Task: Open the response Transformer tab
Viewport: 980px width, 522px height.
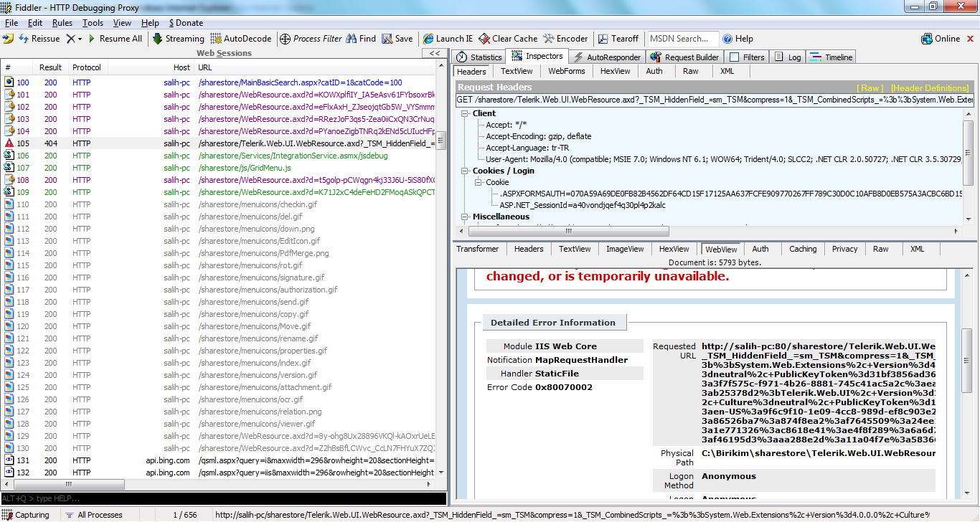Action: pyautogui.click(x=478, y=249)
